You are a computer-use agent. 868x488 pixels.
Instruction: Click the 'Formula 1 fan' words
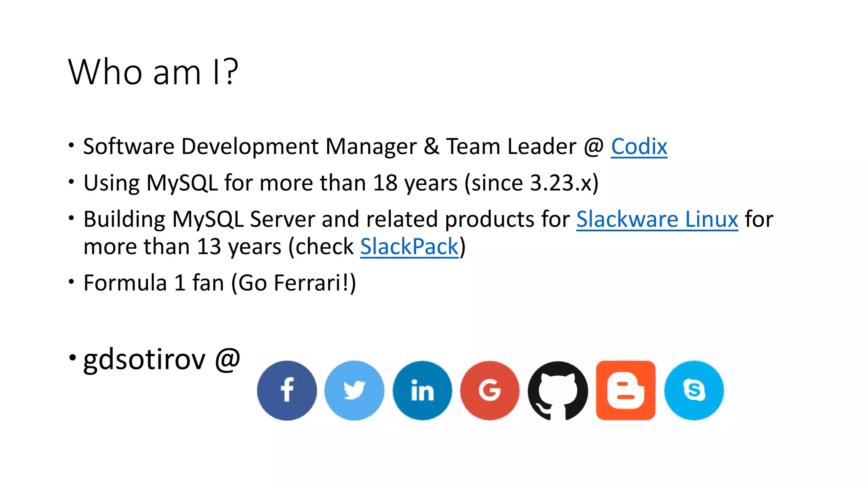pyautogui.click(x=153, y=283)
